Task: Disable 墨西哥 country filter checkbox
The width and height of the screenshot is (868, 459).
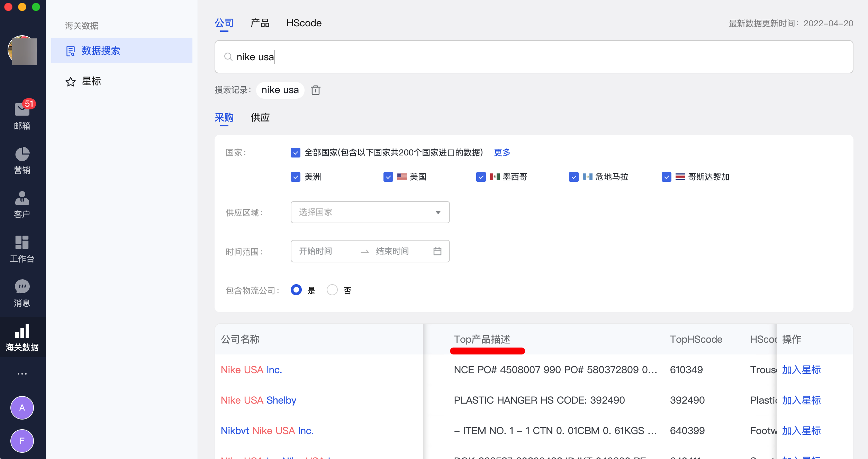Action: click(481, 177)
